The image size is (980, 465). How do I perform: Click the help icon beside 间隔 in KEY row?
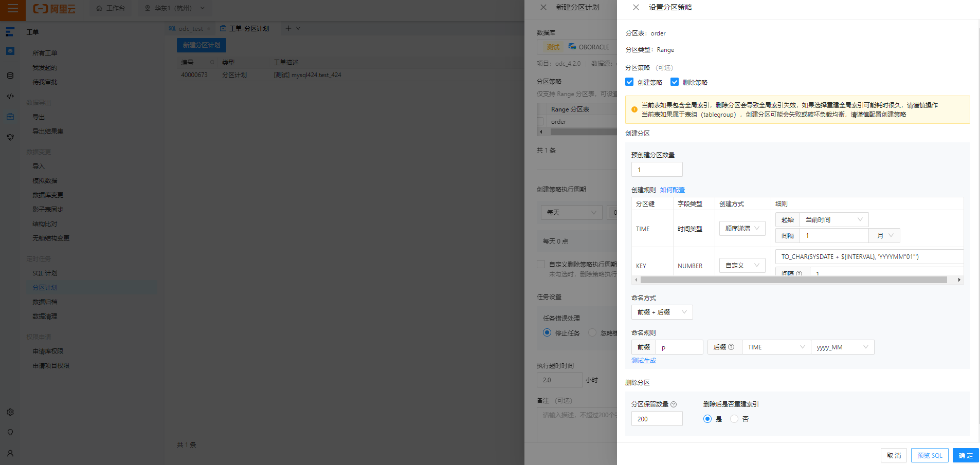click(x=799, y=273)
